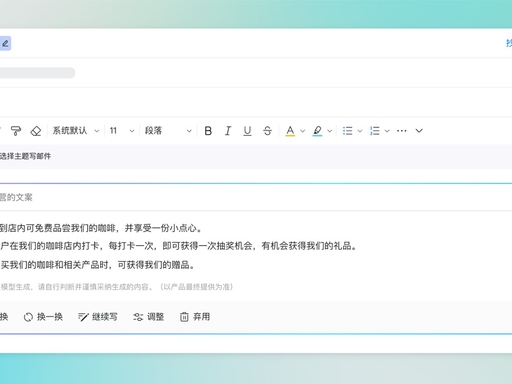The height and width of the screenshot is (384, 512).
Task: Discard the draft with 弃用
Action: pyautogui.click(x=195, y=317)
